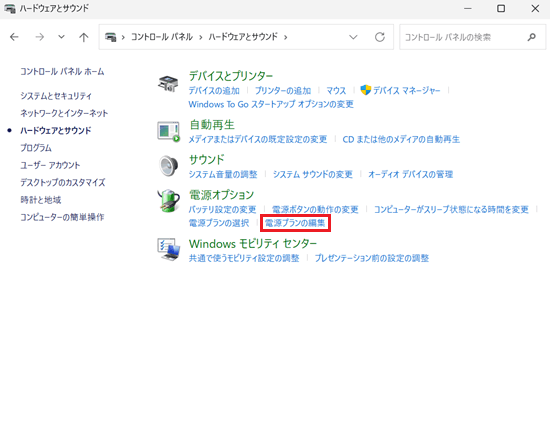The height and width of the screenshot is (424, 550).
Task: Click 電源プランの編集 link
Action: click(295, 223)
